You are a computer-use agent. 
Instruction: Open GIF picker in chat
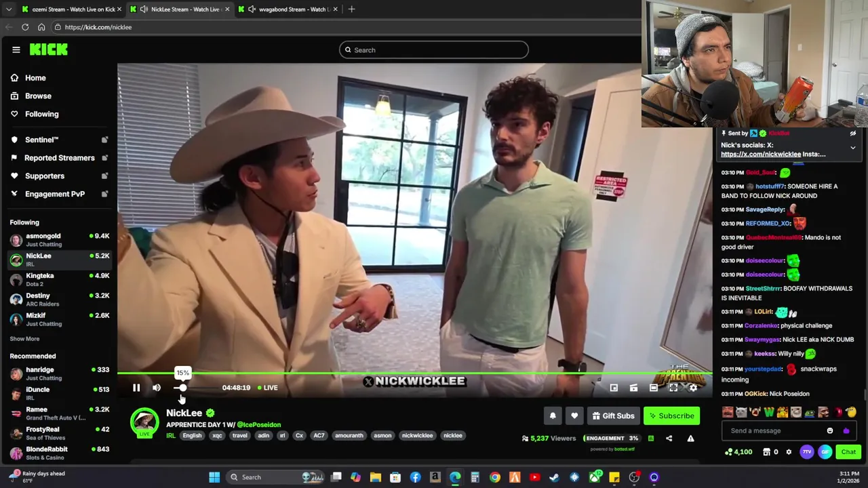coord(825,452)
